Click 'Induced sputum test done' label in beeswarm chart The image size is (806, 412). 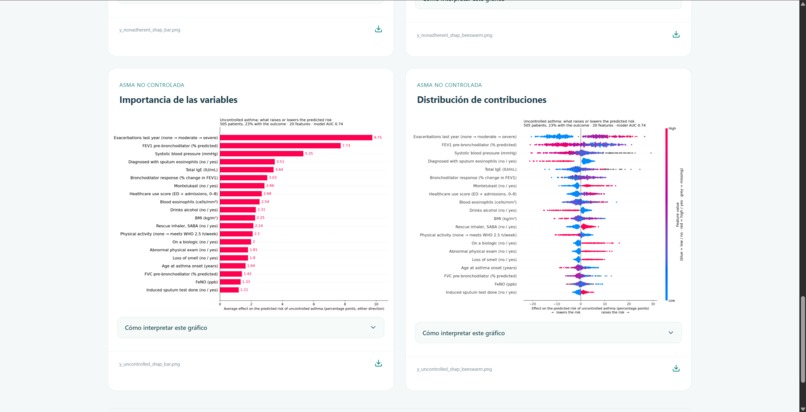point(482,292)
